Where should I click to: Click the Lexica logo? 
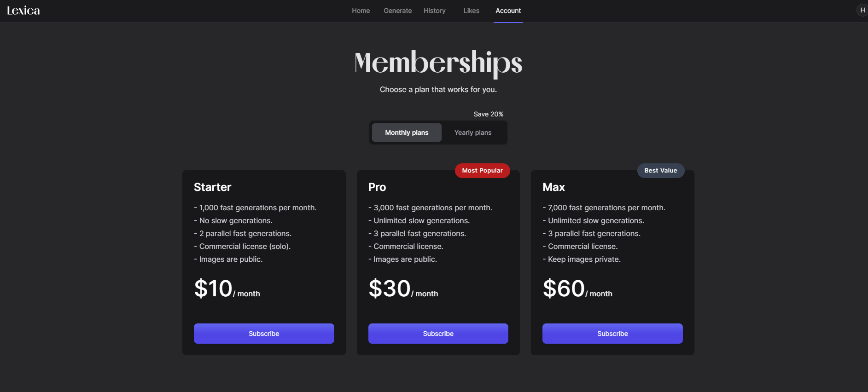(x=23, y=11)
